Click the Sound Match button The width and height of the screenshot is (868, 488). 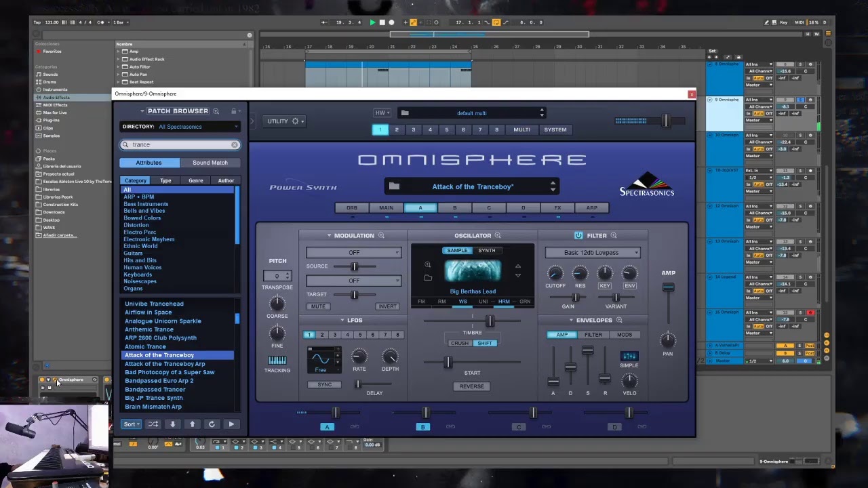tap(210, 163)
